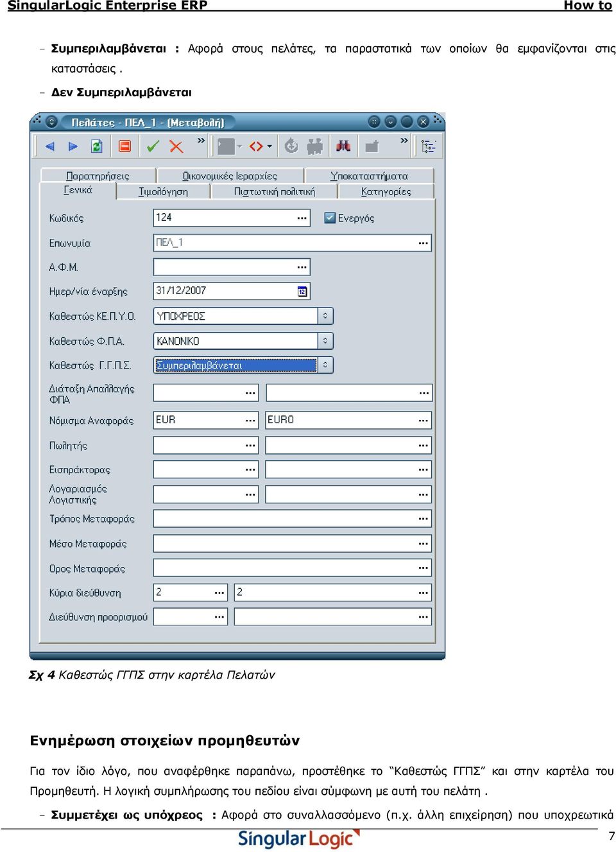This screenshot has height=852, width=616.
Task: Click the grey people toolbar icon
Action: click(314, 146)
